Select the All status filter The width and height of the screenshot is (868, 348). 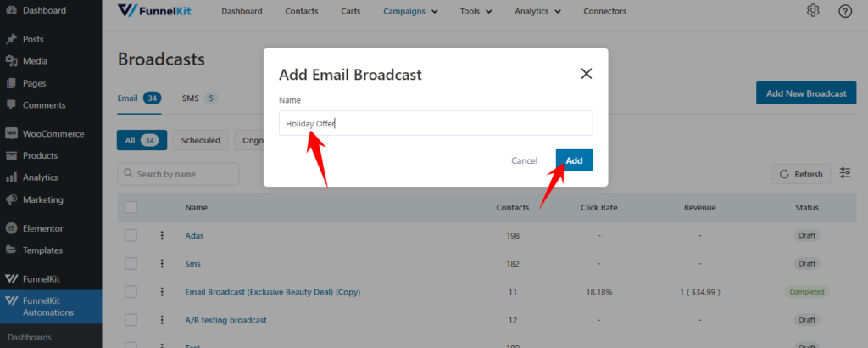[142, 140]
